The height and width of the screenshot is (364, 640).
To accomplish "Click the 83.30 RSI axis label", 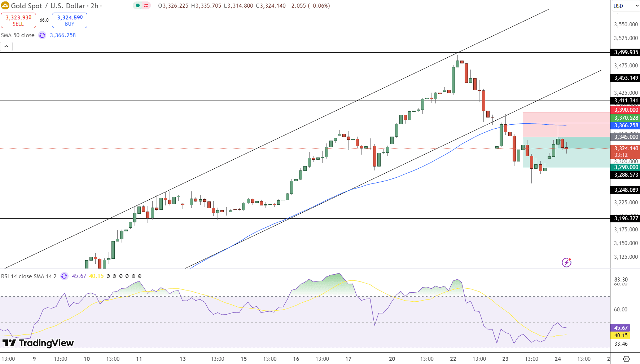I will [x=621, y=280].
